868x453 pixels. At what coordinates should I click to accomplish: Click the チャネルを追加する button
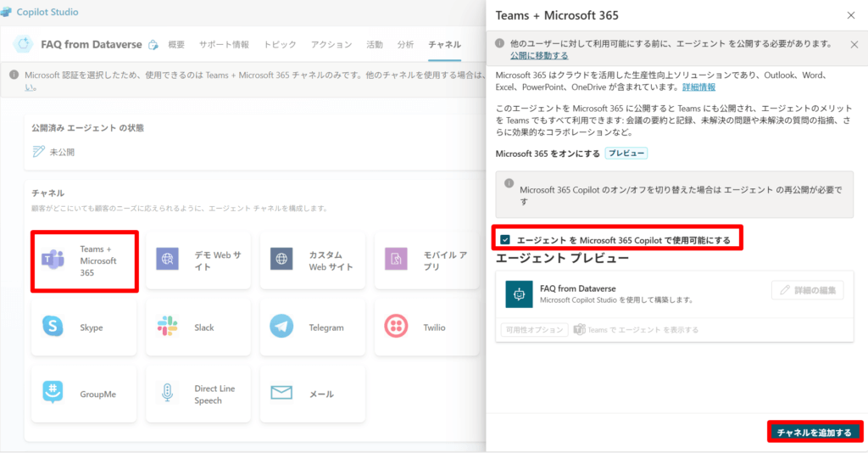(x=814, y=433)
